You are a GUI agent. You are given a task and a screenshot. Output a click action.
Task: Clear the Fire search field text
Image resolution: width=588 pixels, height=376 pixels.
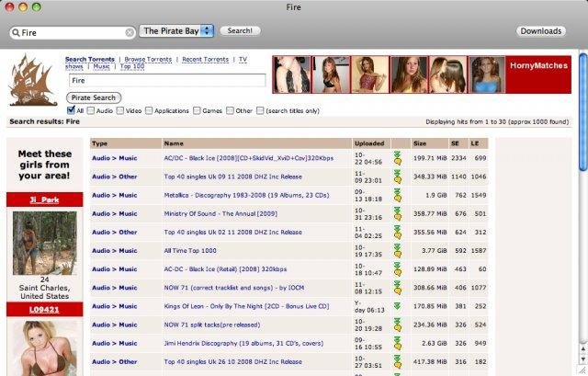[x=130, y=33]
